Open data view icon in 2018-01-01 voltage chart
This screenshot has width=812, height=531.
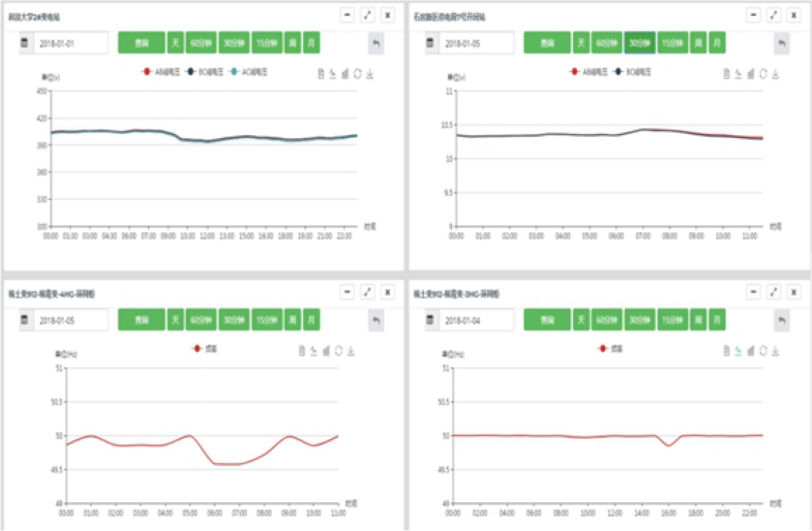pos(321,74)
